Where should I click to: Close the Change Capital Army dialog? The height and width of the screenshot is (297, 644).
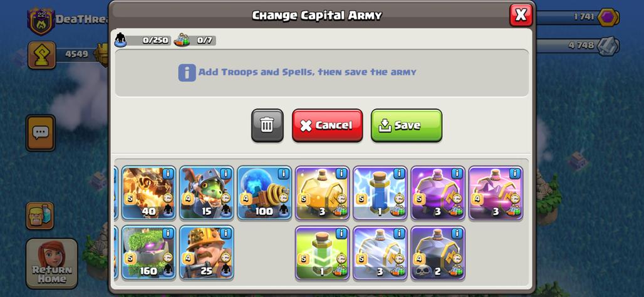coord(521,15)
